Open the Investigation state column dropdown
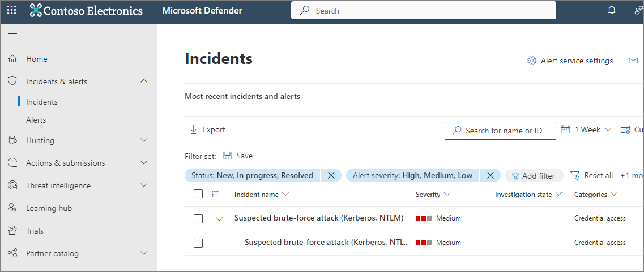644x272 pixels. [x=528, y=194]
